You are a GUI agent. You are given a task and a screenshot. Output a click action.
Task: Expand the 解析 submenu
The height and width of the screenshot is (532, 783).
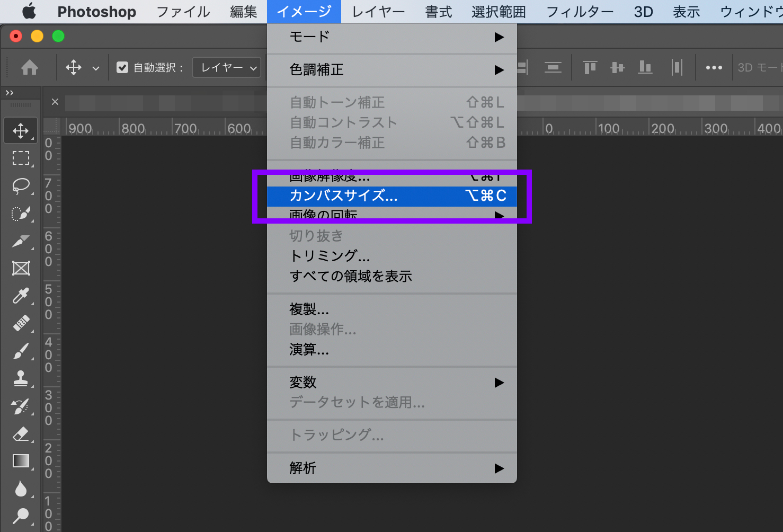(392, 468)
